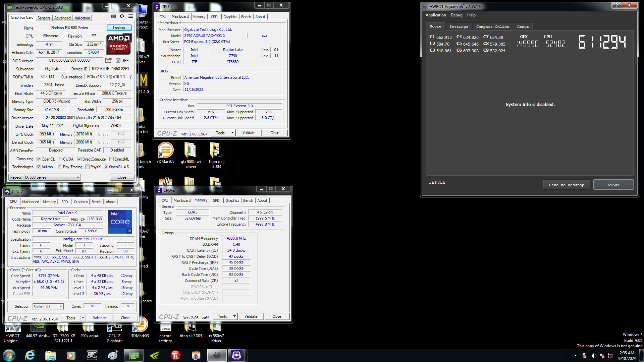644x362 pixels.
Task: Open the volume speaker tray icon
Action: 594,356
